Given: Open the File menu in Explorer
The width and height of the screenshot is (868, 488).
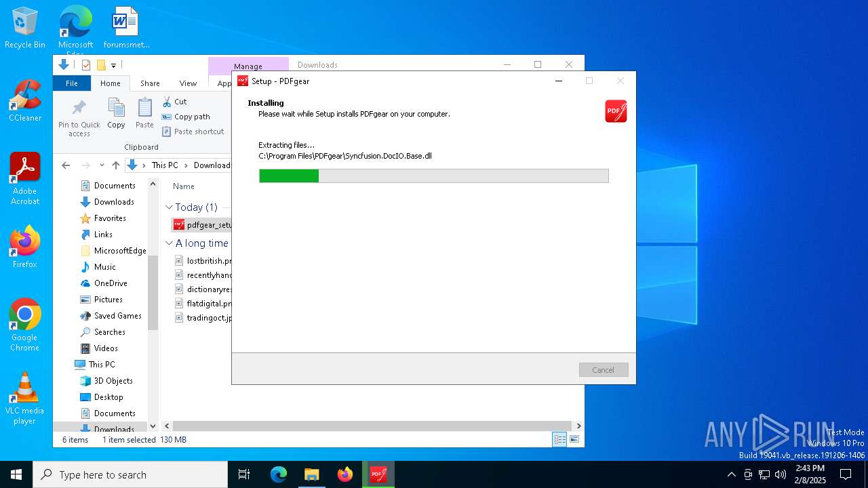Looking at the screenshot, I should pyautogui.click(x=72, y=83).
